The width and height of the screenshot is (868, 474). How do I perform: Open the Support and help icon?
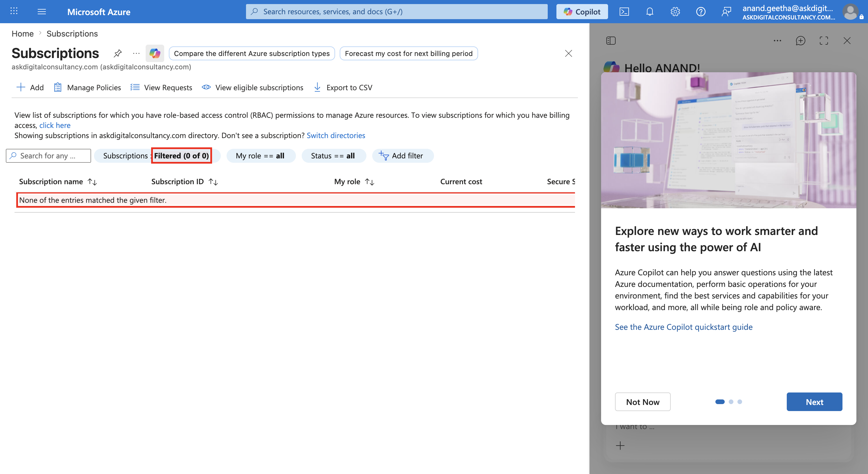coord(701,12)
